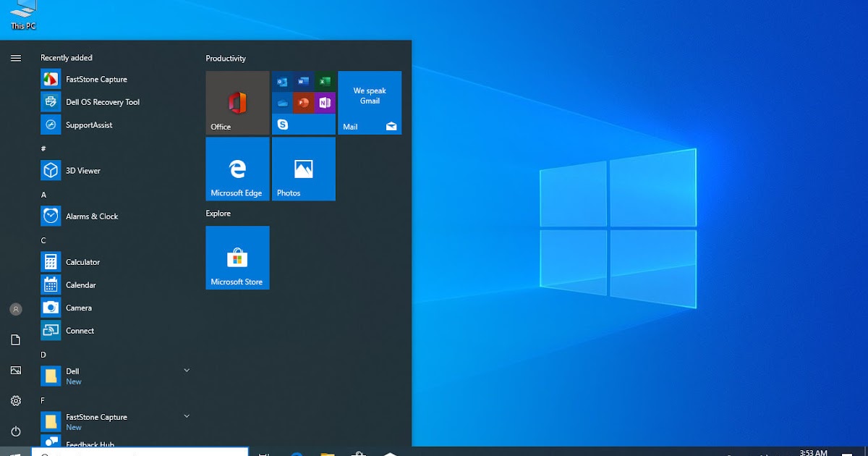
Task: Open the Photos tile
Action: [304, 169]
